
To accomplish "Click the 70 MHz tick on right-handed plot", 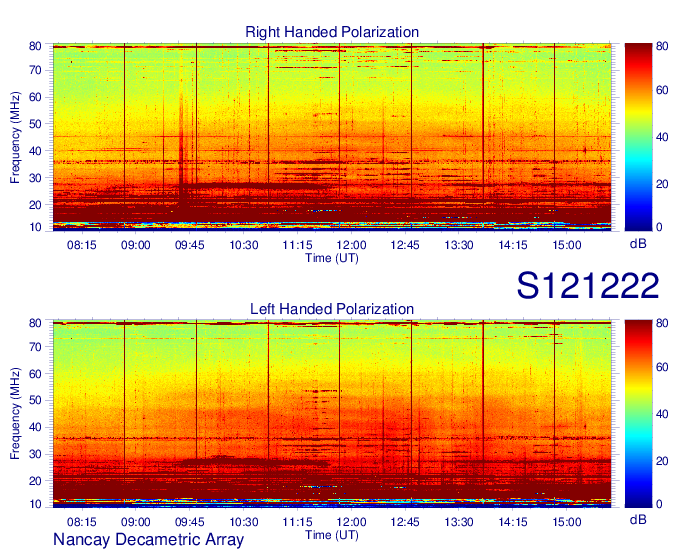I will (x=35, y=70).
